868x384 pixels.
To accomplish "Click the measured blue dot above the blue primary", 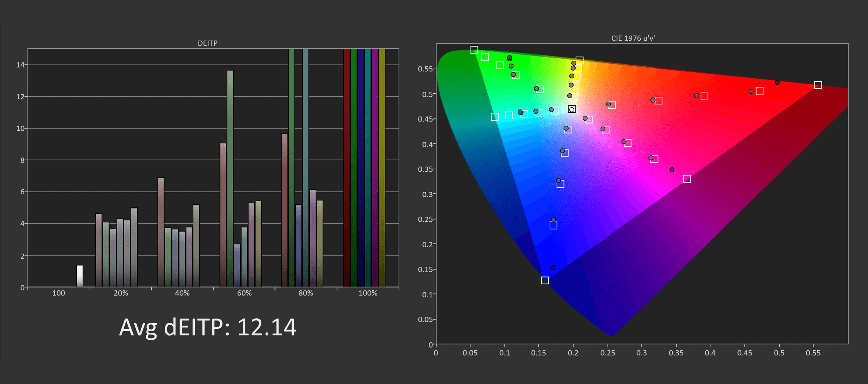I will pos(553,268).
